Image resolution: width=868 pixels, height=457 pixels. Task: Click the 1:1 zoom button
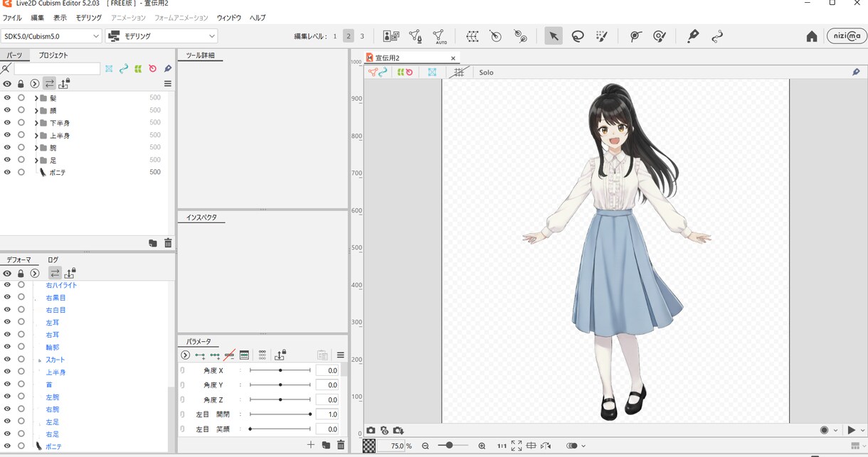[502, 446]
